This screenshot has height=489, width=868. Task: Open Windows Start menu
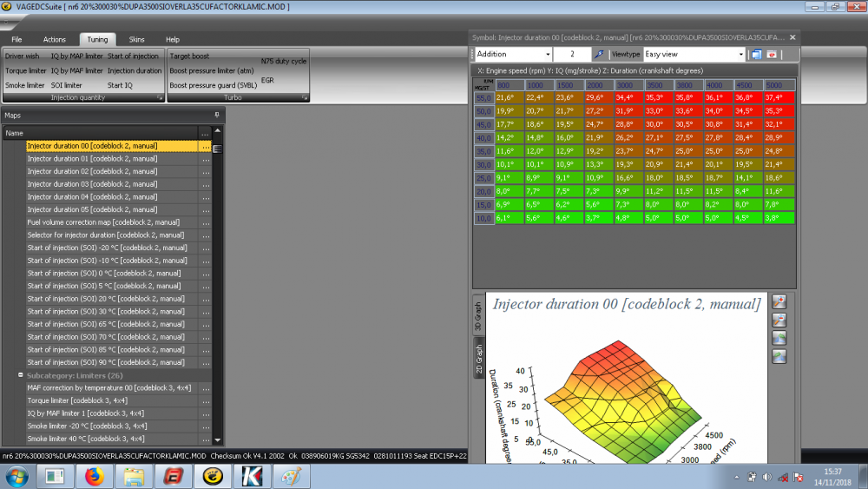click(16, 476)
